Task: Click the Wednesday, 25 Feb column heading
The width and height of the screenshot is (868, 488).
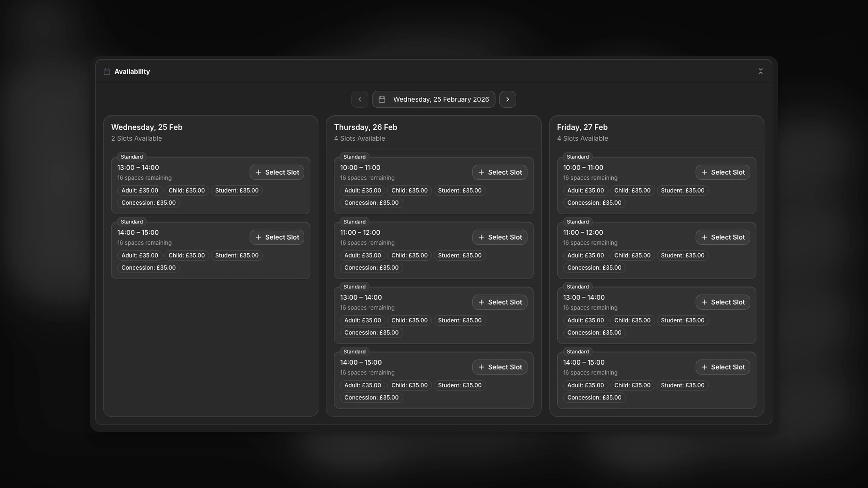Action: 147,127
